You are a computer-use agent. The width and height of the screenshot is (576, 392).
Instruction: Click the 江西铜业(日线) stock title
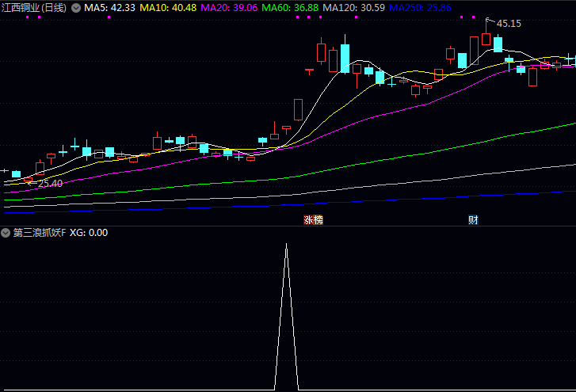pos(34,8)
